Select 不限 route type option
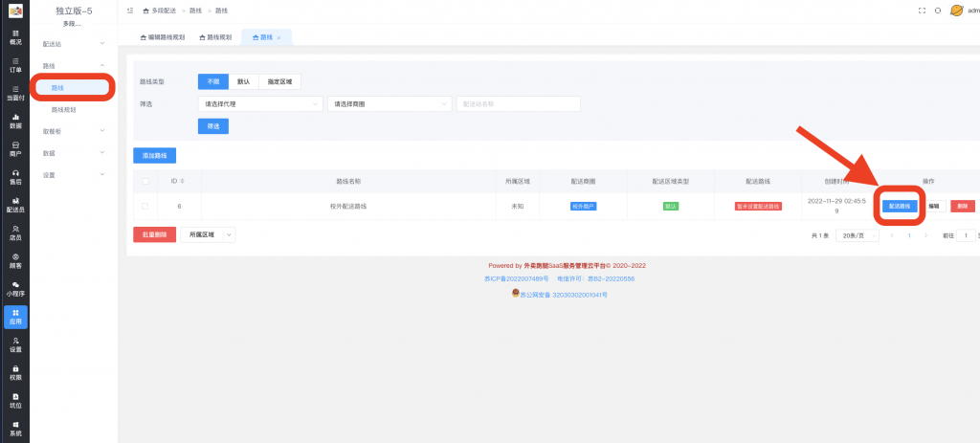 point(213,82)
